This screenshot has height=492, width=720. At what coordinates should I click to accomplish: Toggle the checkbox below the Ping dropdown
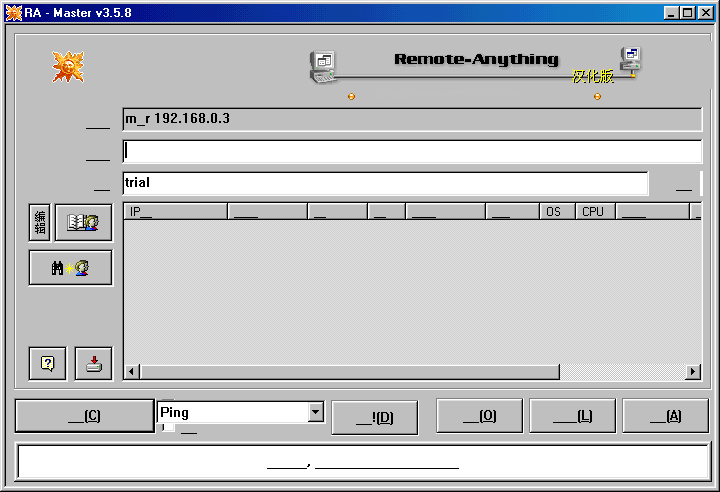(168, 428)
